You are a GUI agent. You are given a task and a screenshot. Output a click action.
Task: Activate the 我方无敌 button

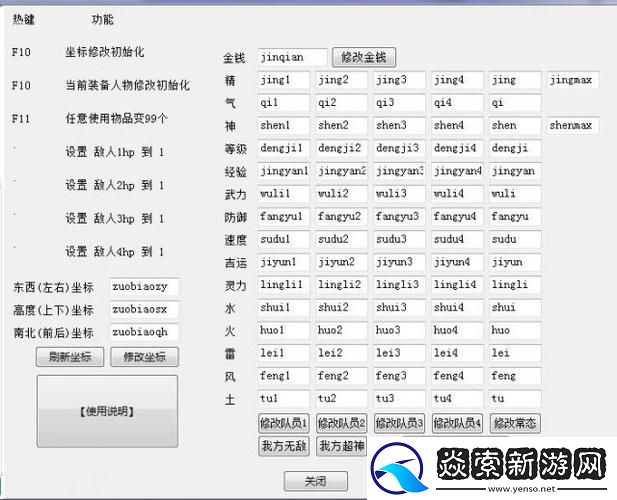tap(283, 446)
